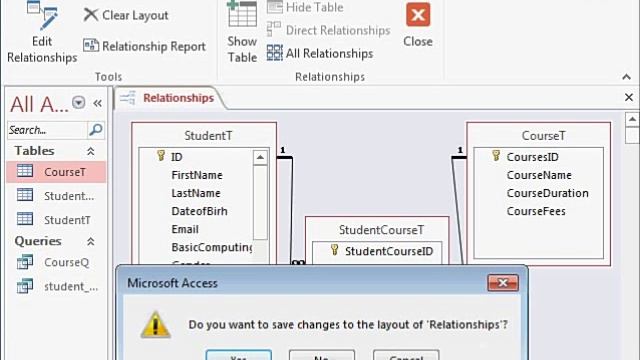
Task: Select the DateofBirh field in StudentT
Action: (199, 211)
